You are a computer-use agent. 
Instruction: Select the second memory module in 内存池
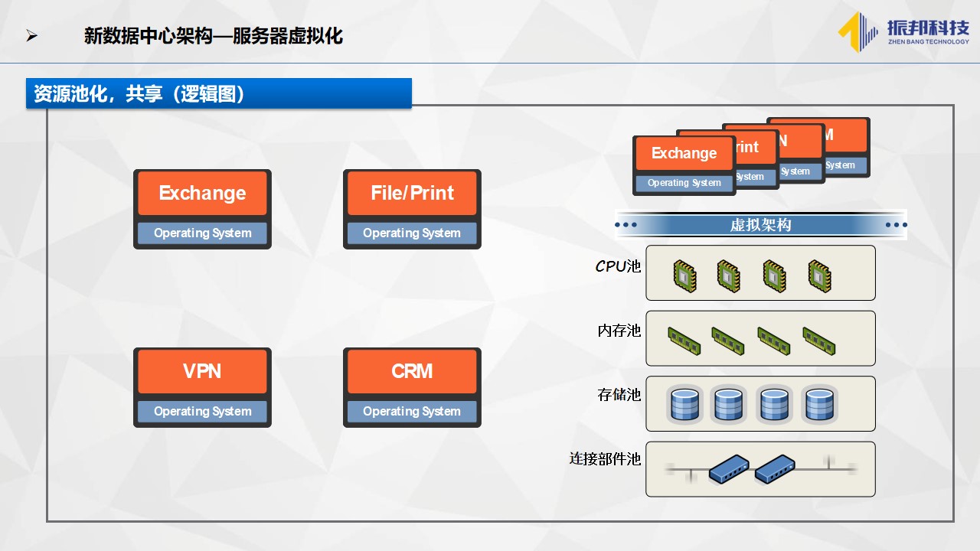728,341
